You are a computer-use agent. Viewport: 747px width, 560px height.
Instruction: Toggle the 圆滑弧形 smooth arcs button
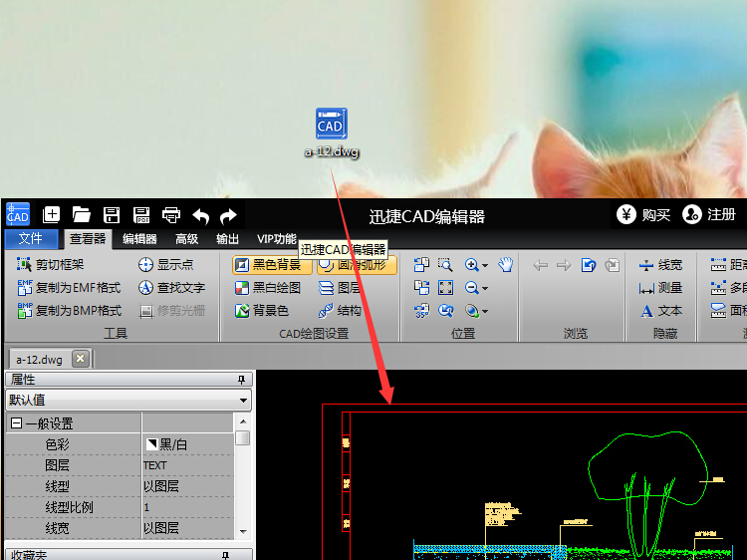tap(357, 265)
